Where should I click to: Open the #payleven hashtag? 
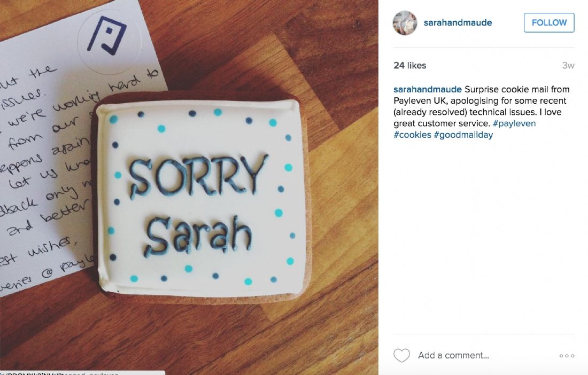tap(514, 123)
